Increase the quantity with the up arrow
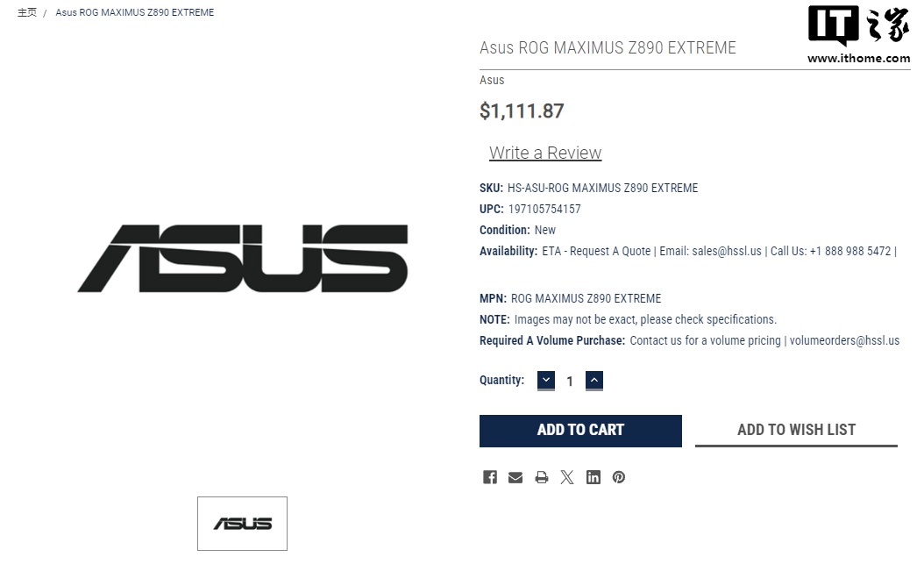The height and width of the screenshot is (564, 924). (x=594, y=381)
